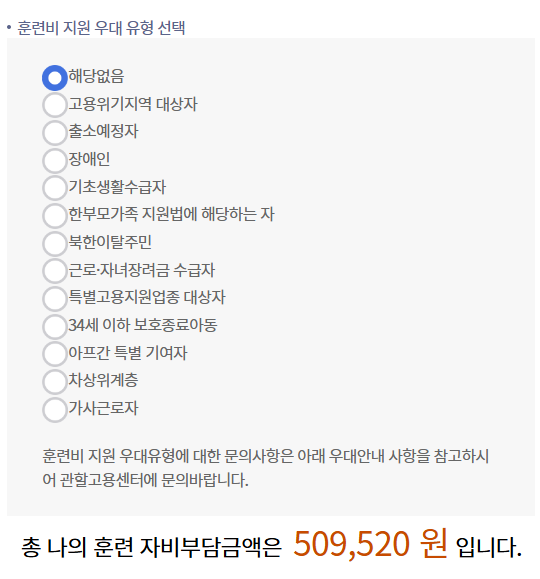Select the 북한이탈주민 radio button

pos(55,243)
